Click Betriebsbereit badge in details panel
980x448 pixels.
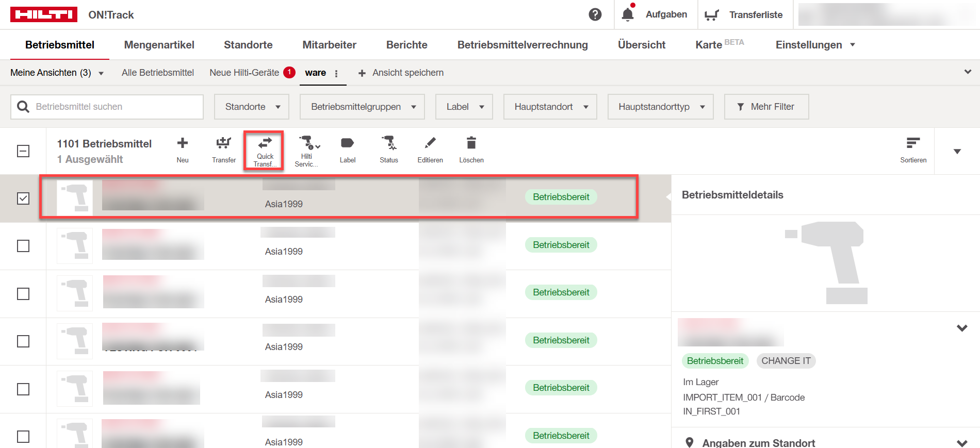click(715, 361)
